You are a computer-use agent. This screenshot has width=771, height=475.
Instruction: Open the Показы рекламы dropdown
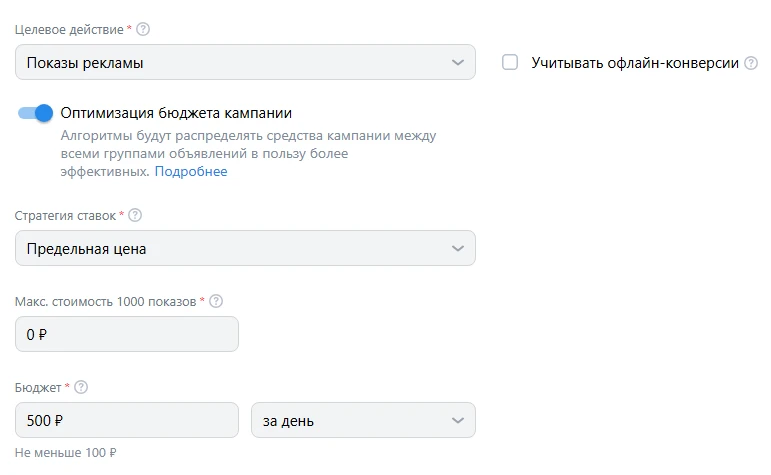245,63
